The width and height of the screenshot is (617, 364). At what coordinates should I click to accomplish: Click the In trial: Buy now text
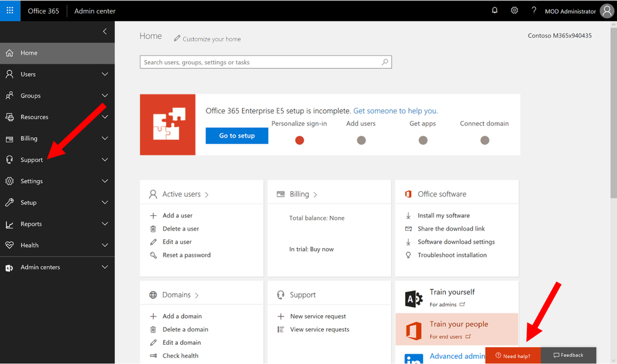(x=311, y=249)
